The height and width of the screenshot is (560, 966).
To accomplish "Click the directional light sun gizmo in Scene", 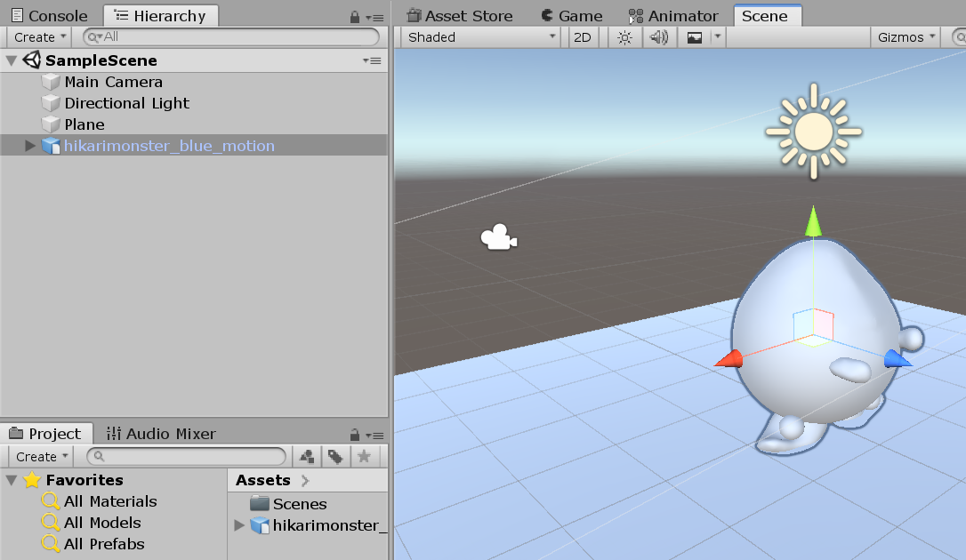I will [x=812, y=131].
